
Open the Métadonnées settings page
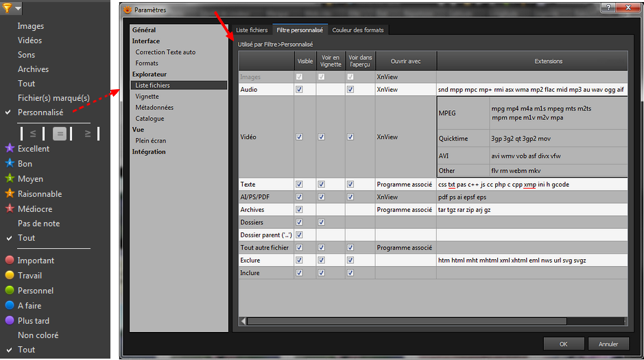tap(154, 108)
